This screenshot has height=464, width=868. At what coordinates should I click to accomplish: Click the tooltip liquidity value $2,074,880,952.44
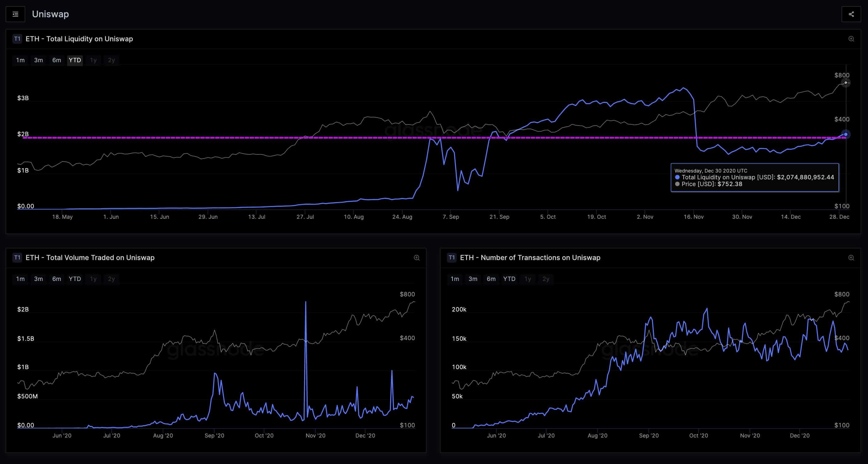tap(805, 177)
